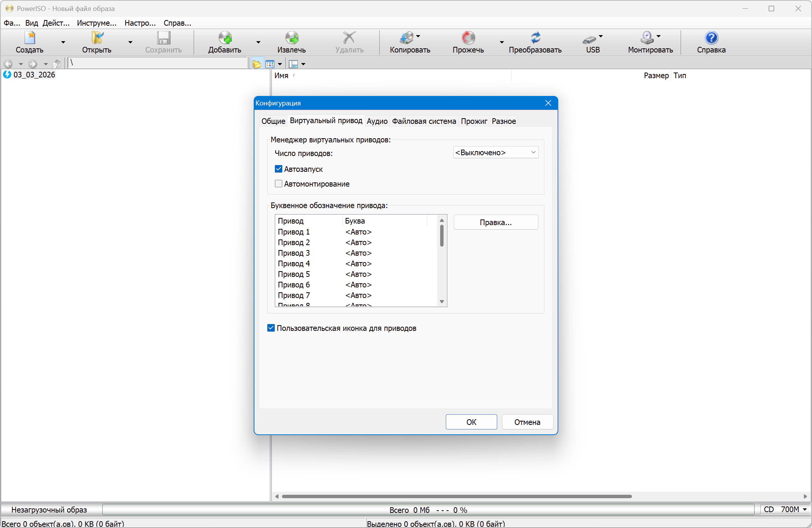Click the Копировать (Copy disc) icon
Screen dimensions: 812x528
(407, 38)
